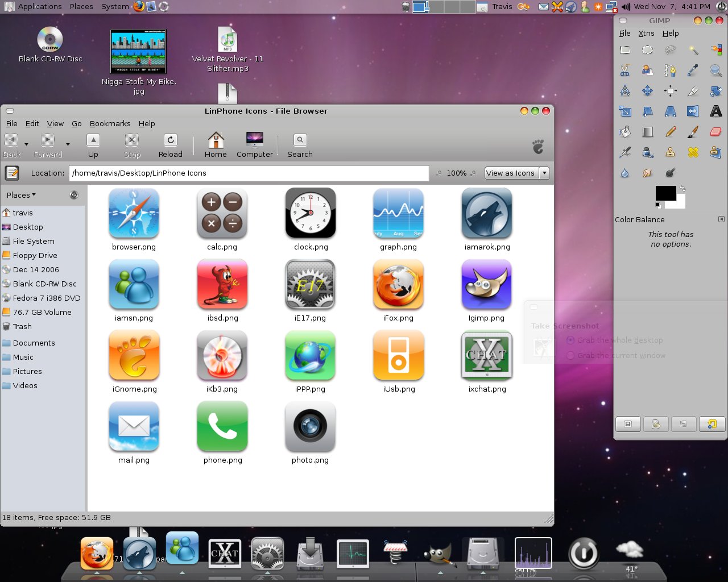Select GIMP Select by Color tool
The width and height of the screenshot is (728, 582).
coord(716,50)
